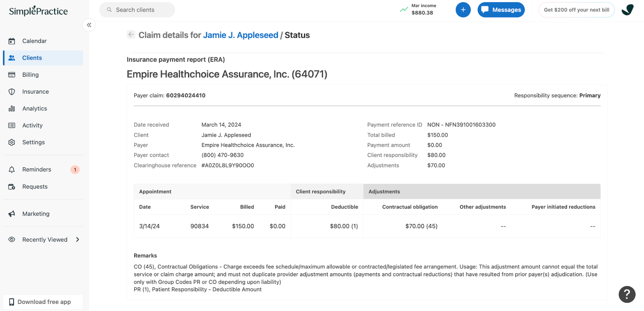Open the Calendar menu item

click(43, 41)
